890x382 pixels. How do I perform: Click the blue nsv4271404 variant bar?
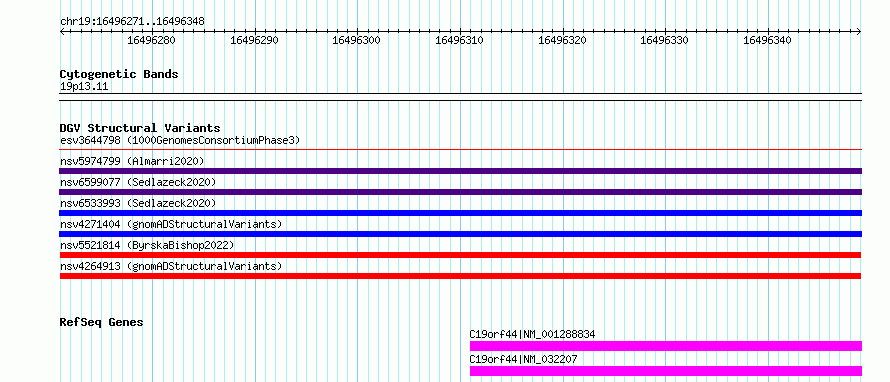pos(460,234)
